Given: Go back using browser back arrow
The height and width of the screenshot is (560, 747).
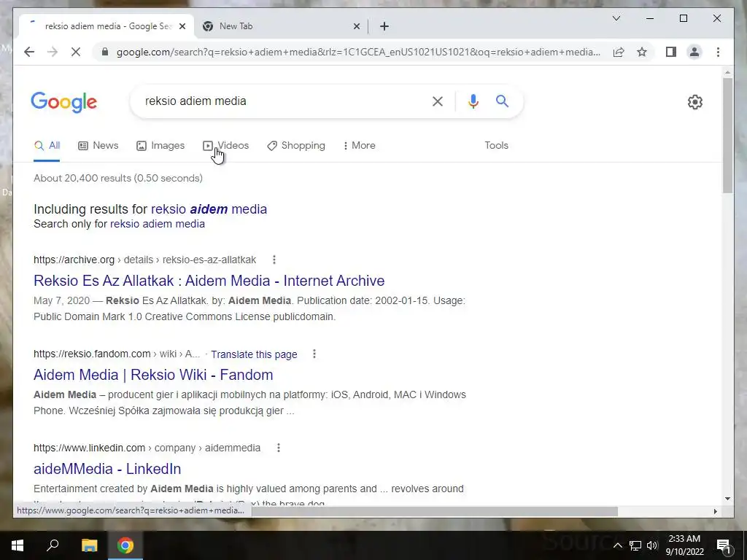Looking at the screenshot, I should pos(29,52).
